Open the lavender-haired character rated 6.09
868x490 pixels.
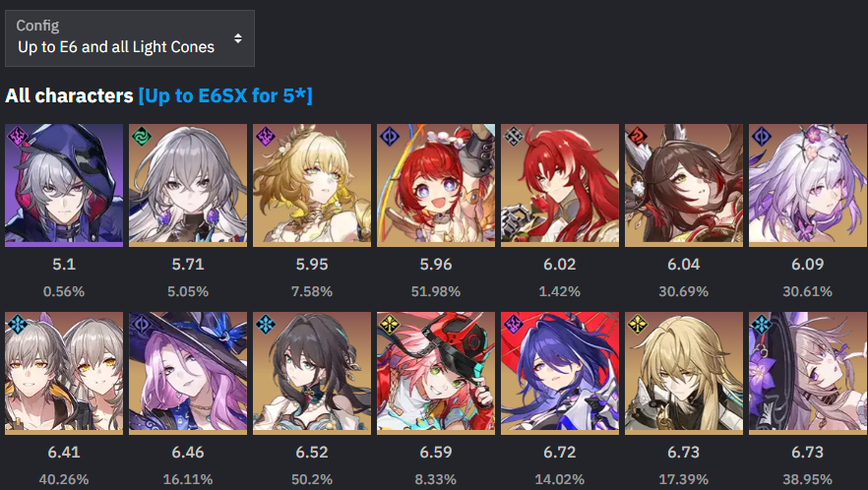pos(808,185)
